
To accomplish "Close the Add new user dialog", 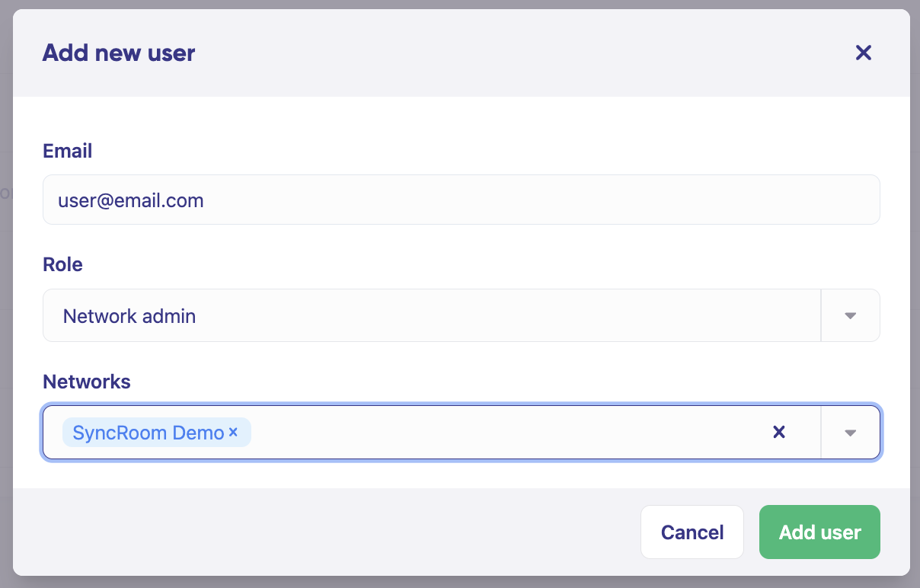I will coord(863,53).
